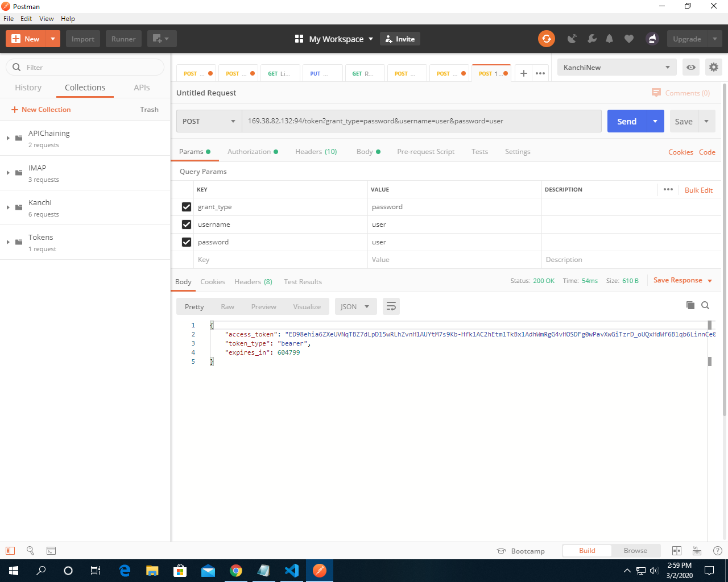Copy response body to clipboard

[x=690, y=305]
